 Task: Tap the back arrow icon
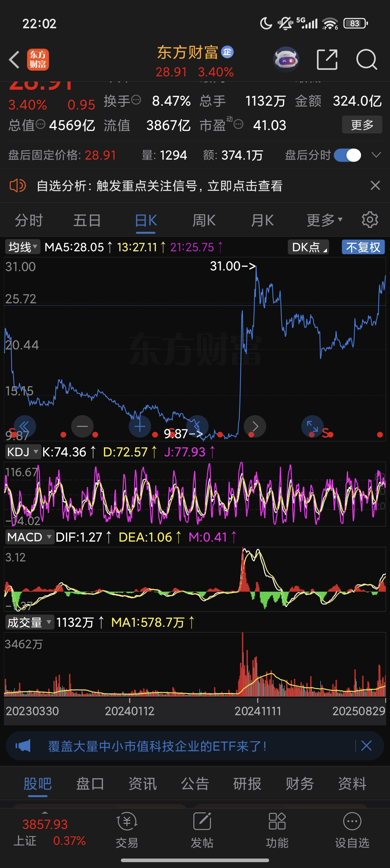point(14,59)
